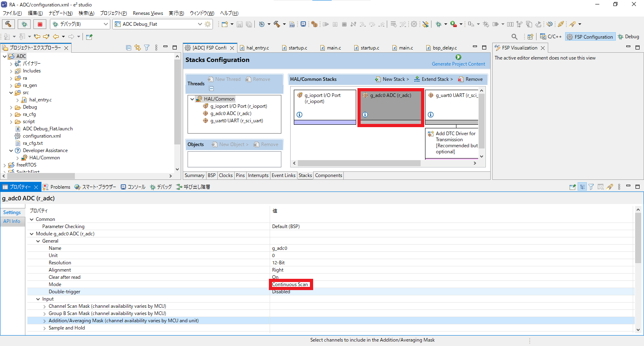Expand Sample and Hold property group
The height and width of the screenshot is (346, 644).
[x=45, y=328]
